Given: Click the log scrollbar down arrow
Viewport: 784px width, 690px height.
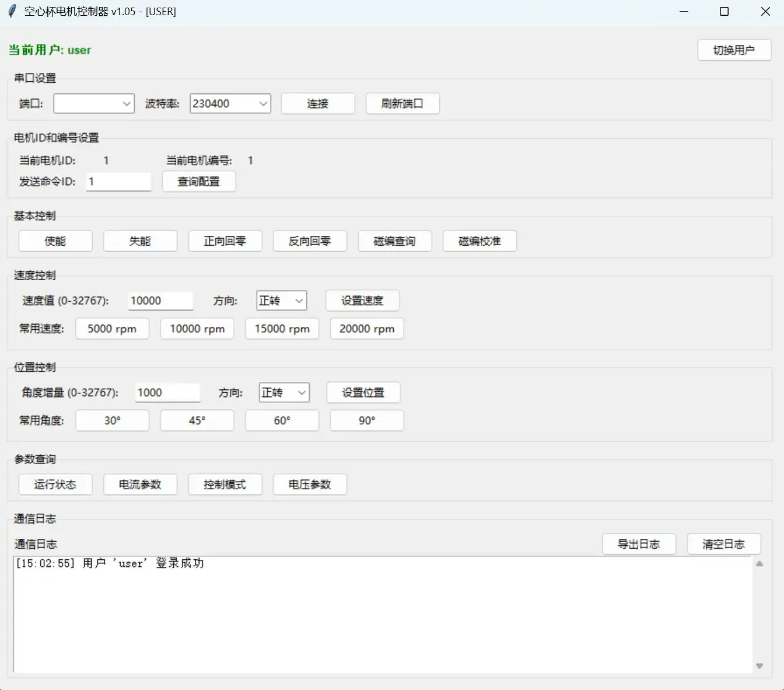Looking at the screenshot, I should click(x=759, y=666).
